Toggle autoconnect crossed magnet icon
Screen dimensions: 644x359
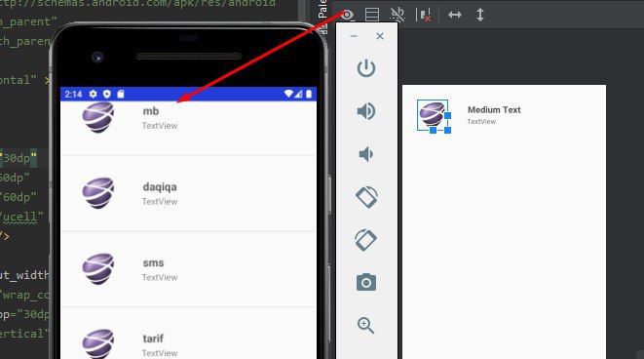pyautogui.click(x=398, y=15)
